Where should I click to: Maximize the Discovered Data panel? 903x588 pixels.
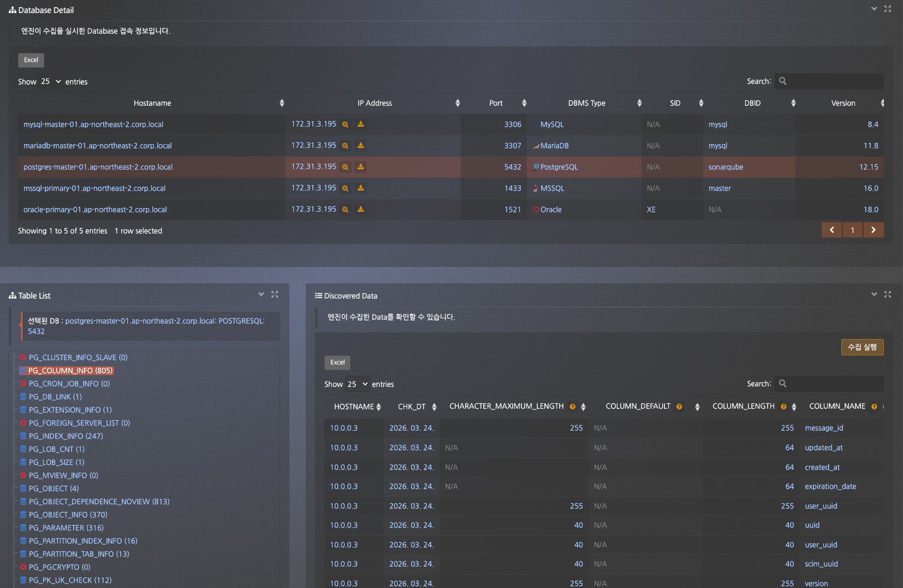(888, 294)
